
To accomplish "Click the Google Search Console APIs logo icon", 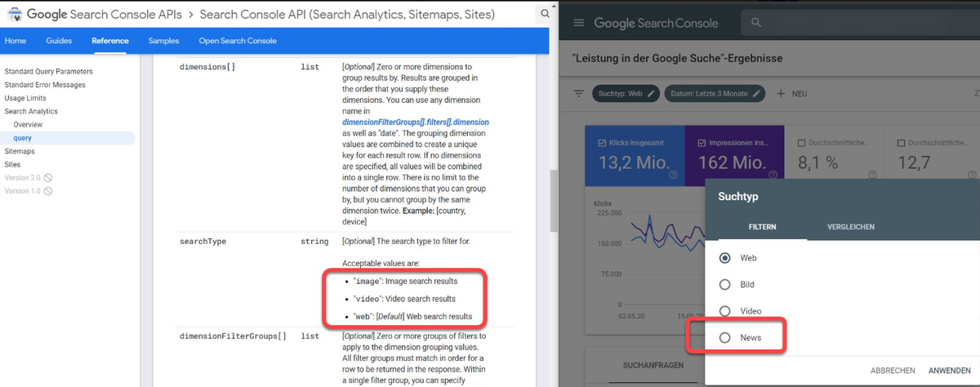I will tap(15, 14).
